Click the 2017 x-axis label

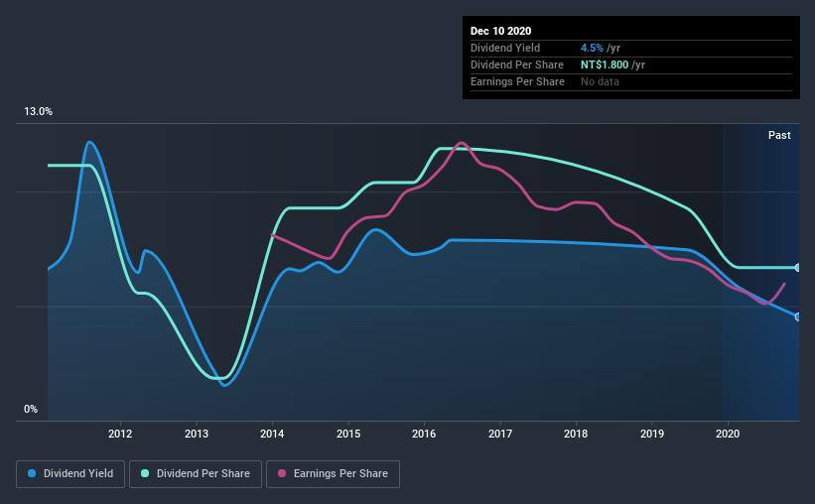(x=500, y=434)
